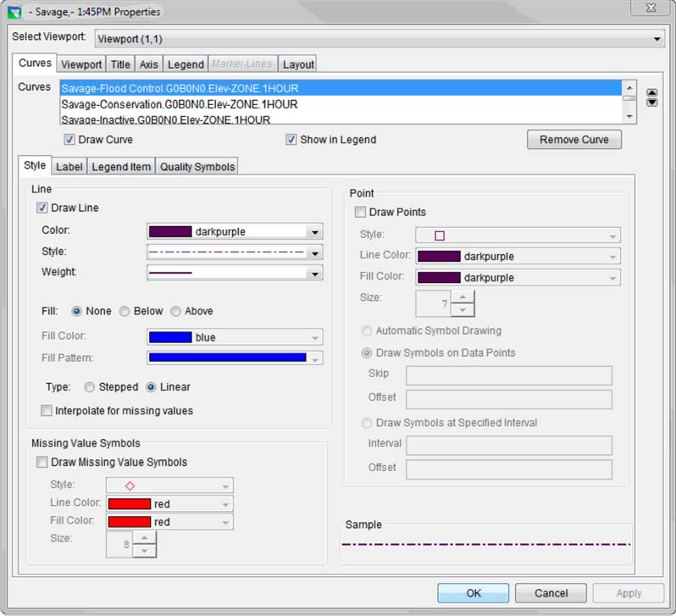The image size is (676, 616).
Task: Select Draw Symbols on Data Points option
Action: (367, 352)
